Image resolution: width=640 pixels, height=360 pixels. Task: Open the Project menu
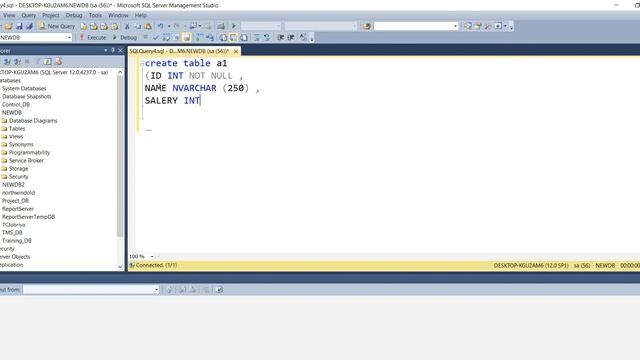(51, 15)
